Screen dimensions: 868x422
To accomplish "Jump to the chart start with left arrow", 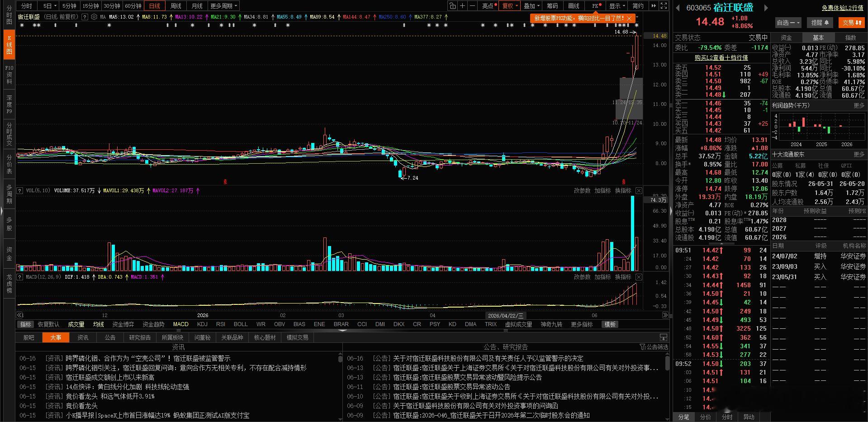I will click(20, 315).
